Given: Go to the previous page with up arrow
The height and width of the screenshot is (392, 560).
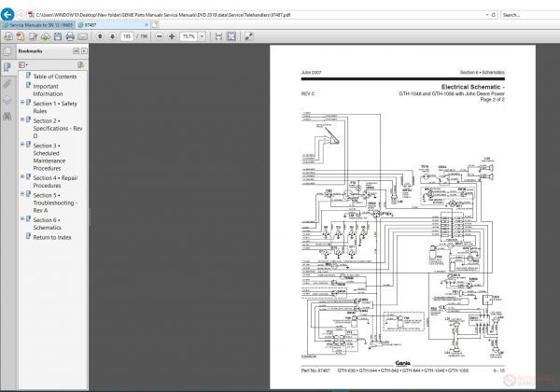Looking at the screenshot, I should point(100,36).
